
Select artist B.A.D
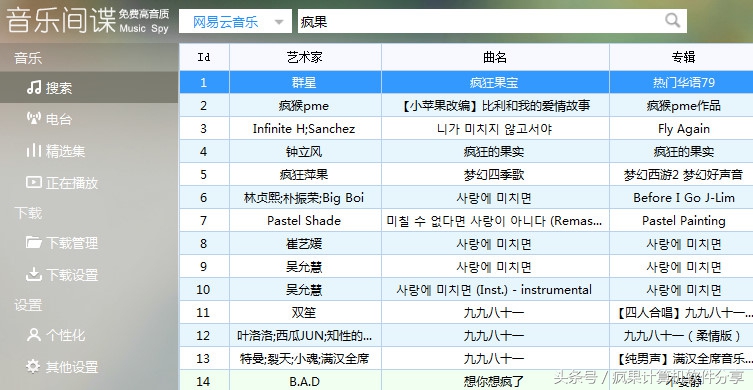click(x=304, y=382)
